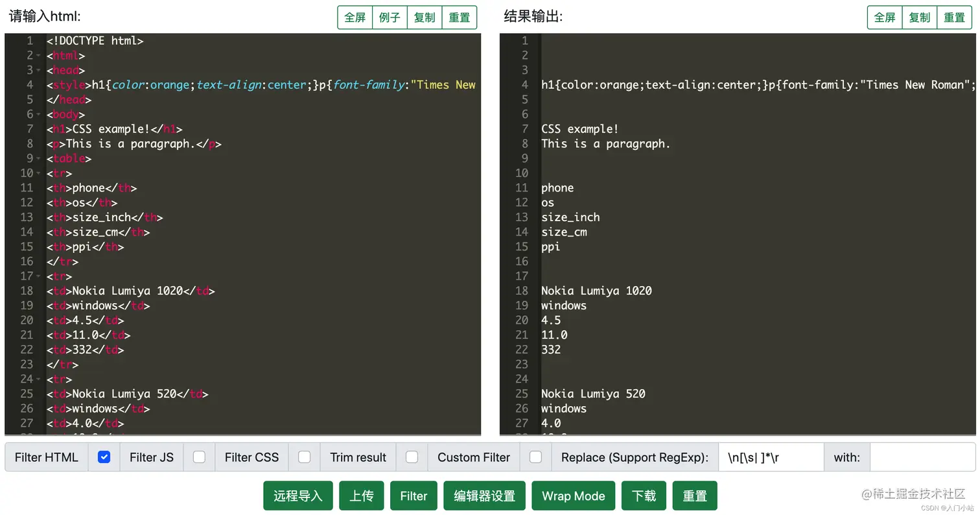Collapse tr fold arrow on line 10
This screenshot has width=980, height=515.
click(39, 173)
